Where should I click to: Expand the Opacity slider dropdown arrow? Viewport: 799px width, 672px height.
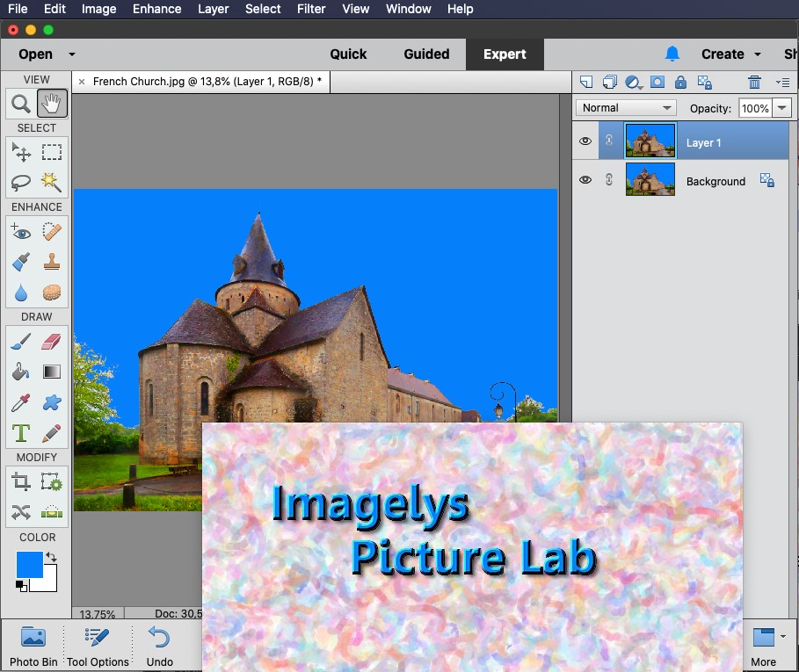pyautogui.click(x=781, y=108)
